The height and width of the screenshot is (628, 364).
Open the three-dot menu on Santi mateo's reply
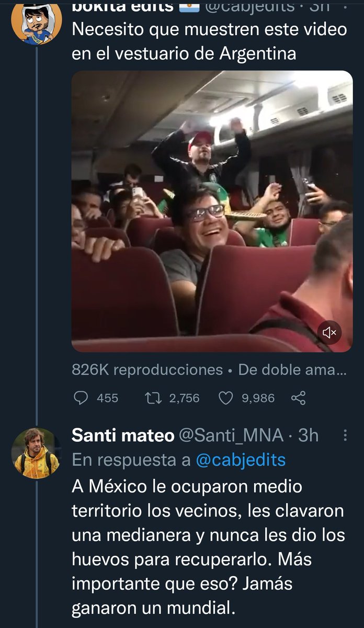(345, 435)
